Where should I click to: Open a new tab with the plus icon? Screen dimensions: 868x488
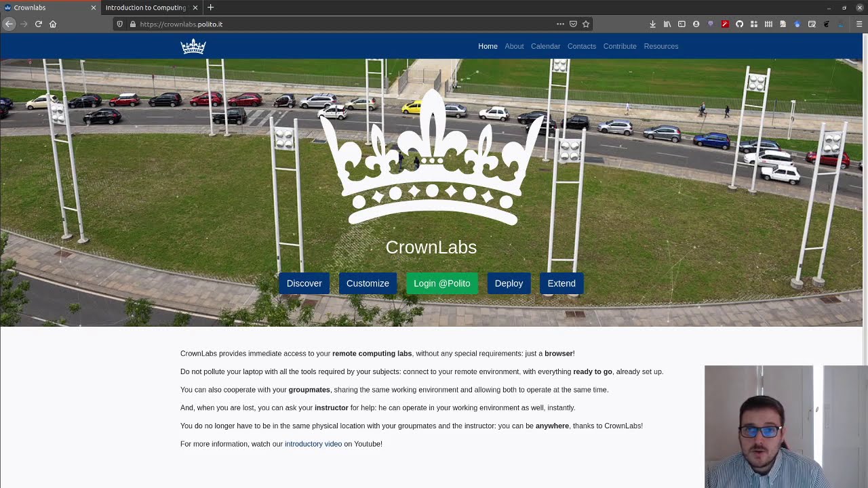(210, 7)
